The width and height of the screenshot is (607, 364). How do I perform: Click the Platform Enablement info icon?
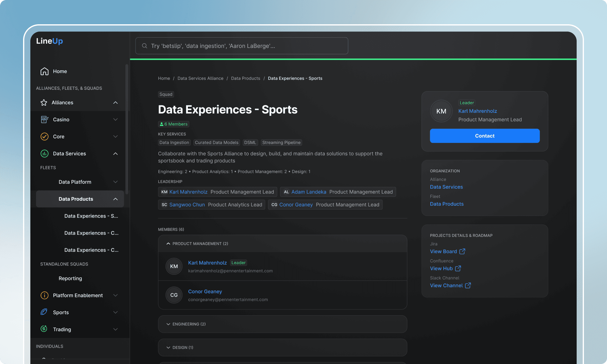tap(44, 295)
